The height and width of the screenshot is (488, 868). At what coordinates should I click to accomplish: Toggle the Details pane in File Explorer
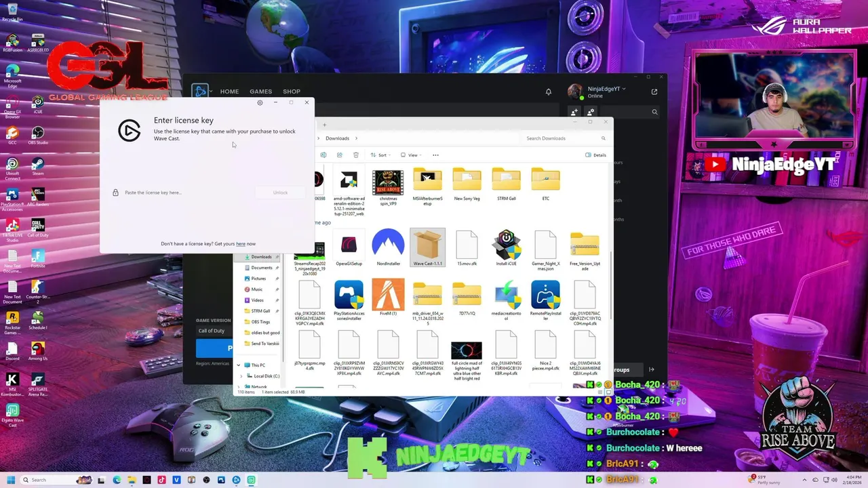pos(595,155)
